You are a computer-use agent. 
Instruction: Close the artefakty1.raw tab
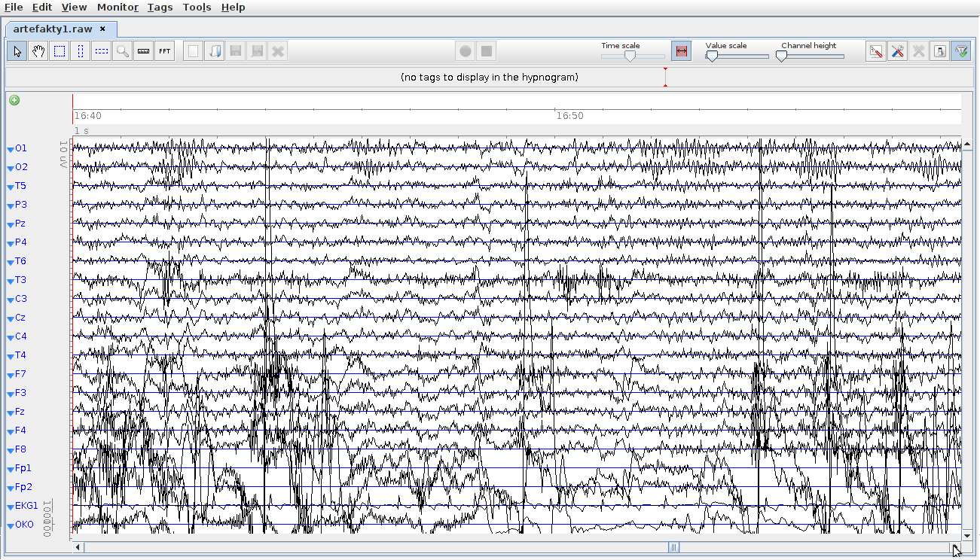(103, 29)
